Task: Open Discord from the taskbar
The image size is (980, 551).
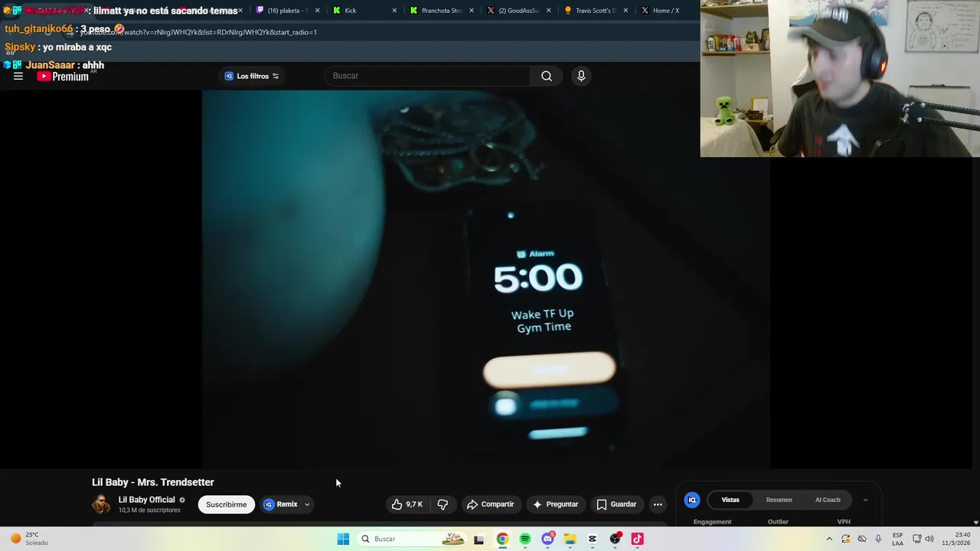Action: point(547,539)
